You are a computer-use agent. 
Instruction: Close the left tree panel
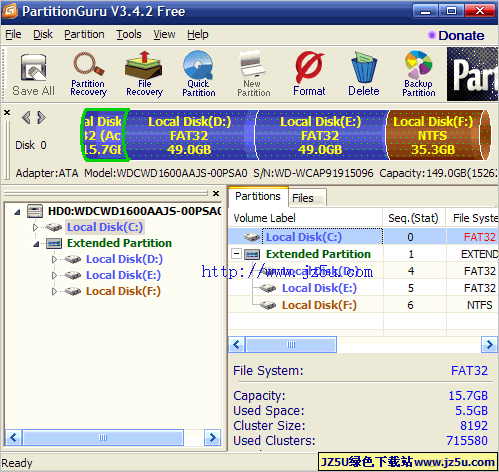click(x=216, y=193)
